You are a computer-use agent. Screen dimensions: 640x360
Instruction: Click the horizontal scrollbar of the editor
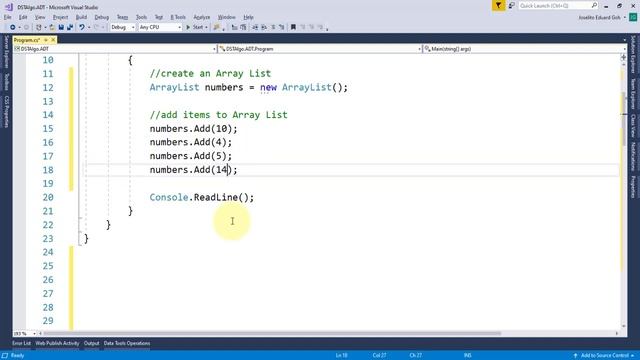click(x=272, y=333)
